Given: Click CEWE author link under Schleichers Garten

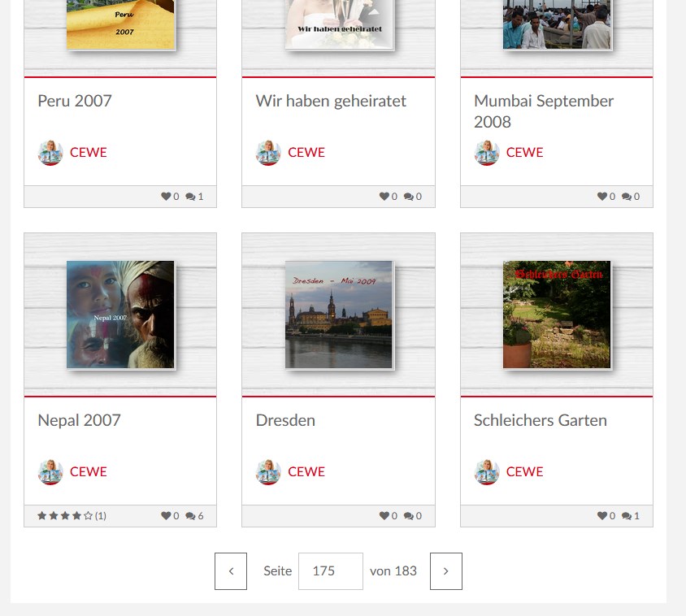Looking at the screenshot, I should (x=524, y=471).
